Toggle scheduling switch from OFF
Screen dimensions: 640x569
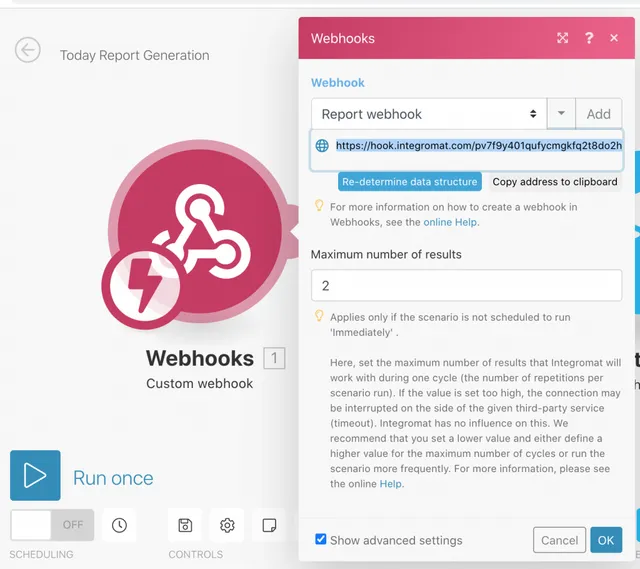click(x=52, y=525)
